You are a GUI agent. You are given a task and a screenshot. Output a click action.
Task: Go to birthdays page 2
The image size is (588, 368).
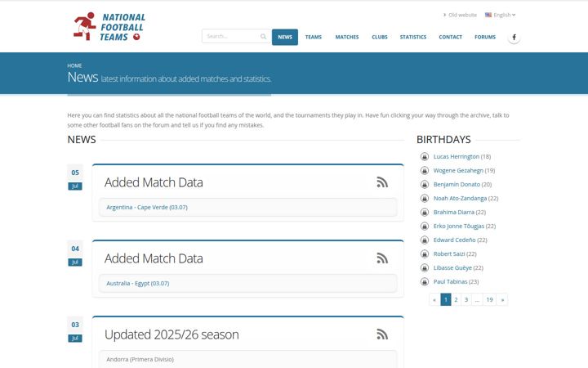(x=456, y=299)
